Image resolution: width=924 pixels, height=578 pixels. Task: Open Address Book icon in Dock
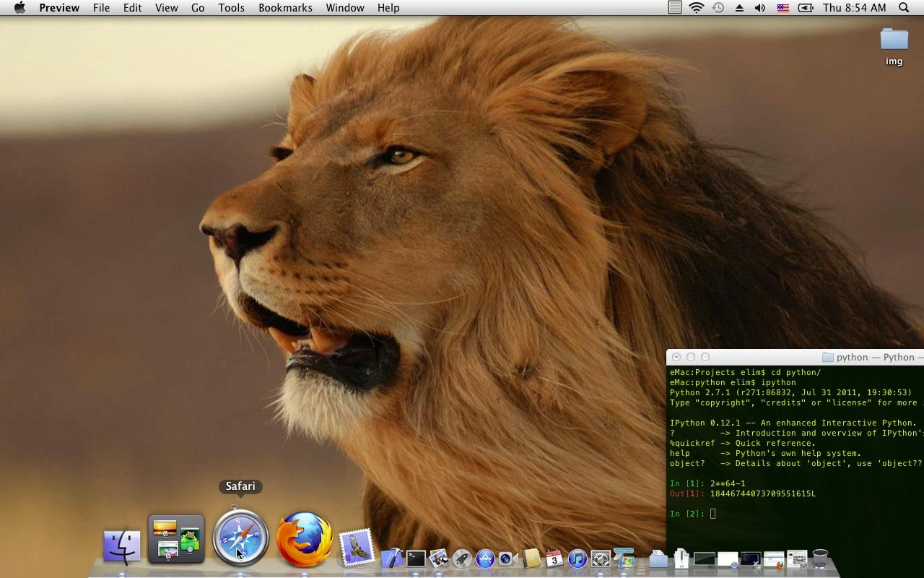coord(531,558)
